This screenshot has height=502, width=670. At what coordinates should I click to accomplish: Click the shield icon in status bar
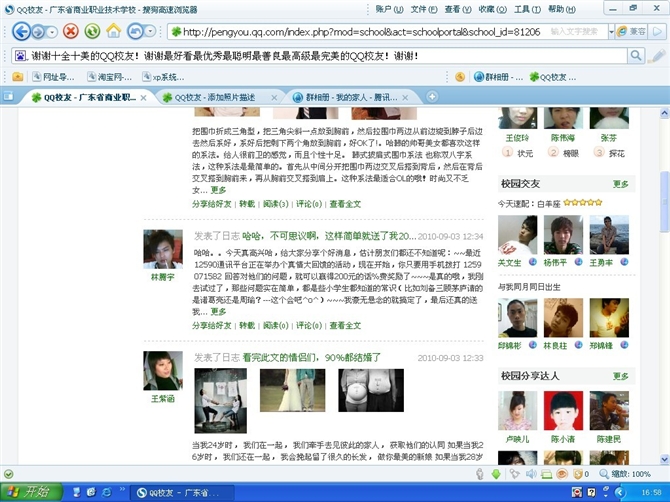tap(578, 474)
